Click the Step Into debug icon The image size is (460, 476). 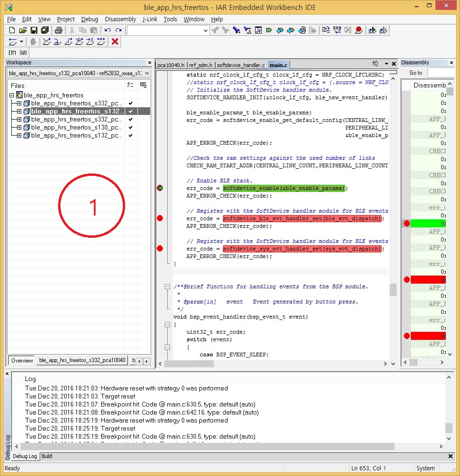(57, 42)
